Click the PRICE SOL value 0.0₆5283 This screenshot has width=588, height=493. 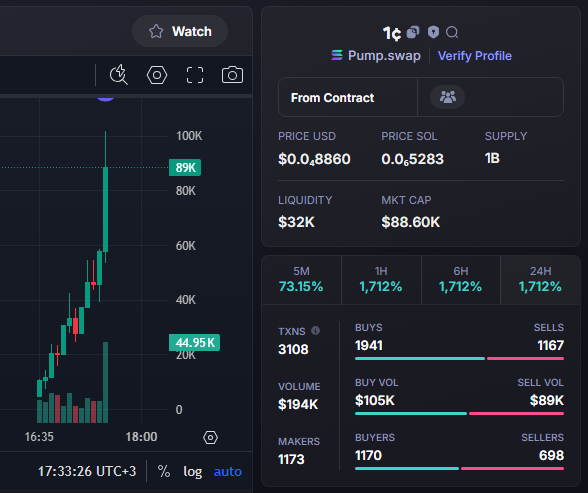[x=412, y=159]
